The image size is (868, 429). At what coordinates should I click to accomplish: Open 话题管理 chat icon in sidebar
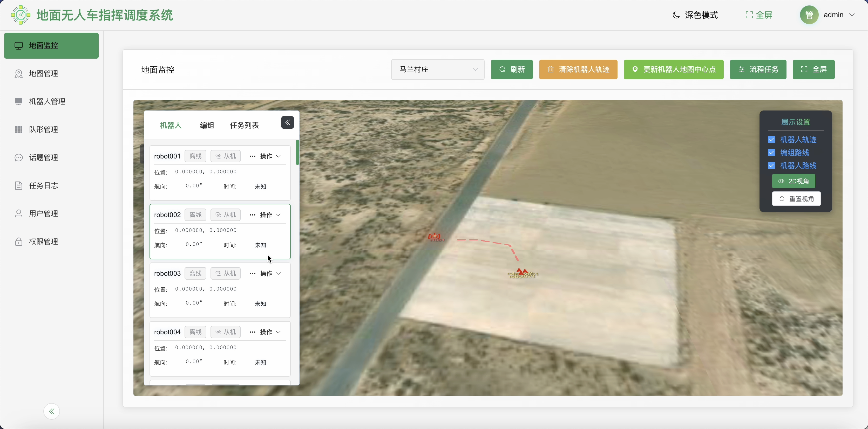click(x=18, y=158)
